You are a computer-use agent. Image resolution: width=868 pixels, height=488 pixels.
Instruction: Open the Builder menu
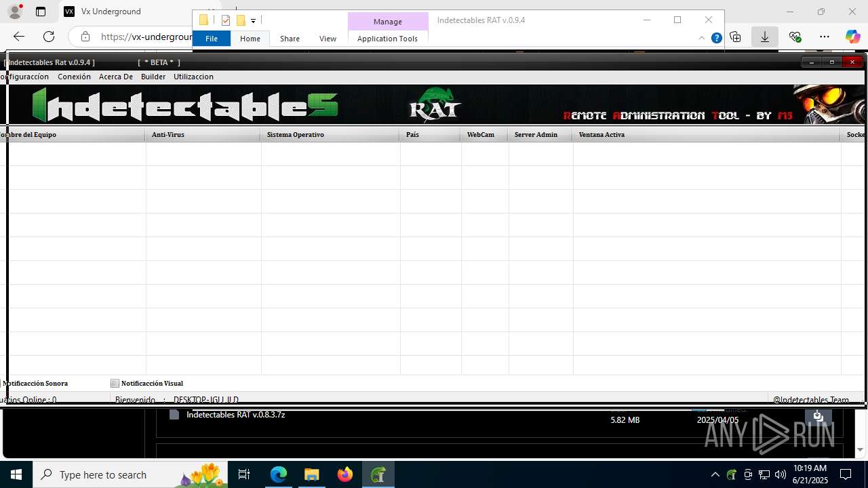[153, 77]
